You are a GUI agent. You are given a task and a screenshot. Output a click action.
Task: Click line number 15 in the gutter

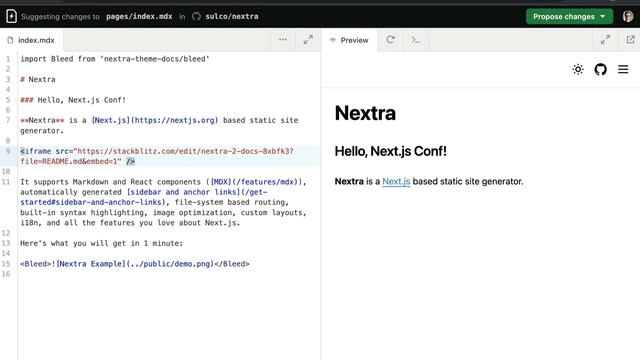(x=6, y=264)
